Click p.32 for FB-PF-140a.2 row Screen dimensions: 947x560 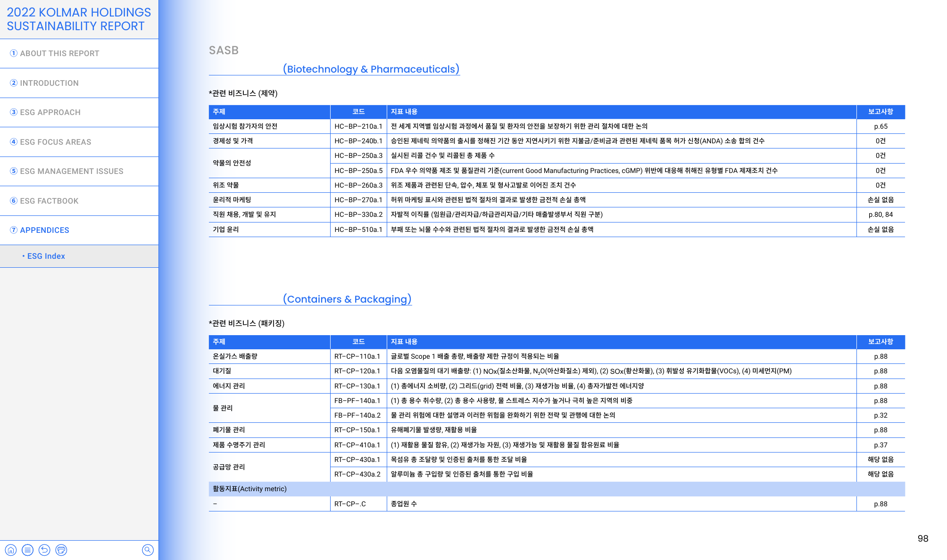click(881, 415)
